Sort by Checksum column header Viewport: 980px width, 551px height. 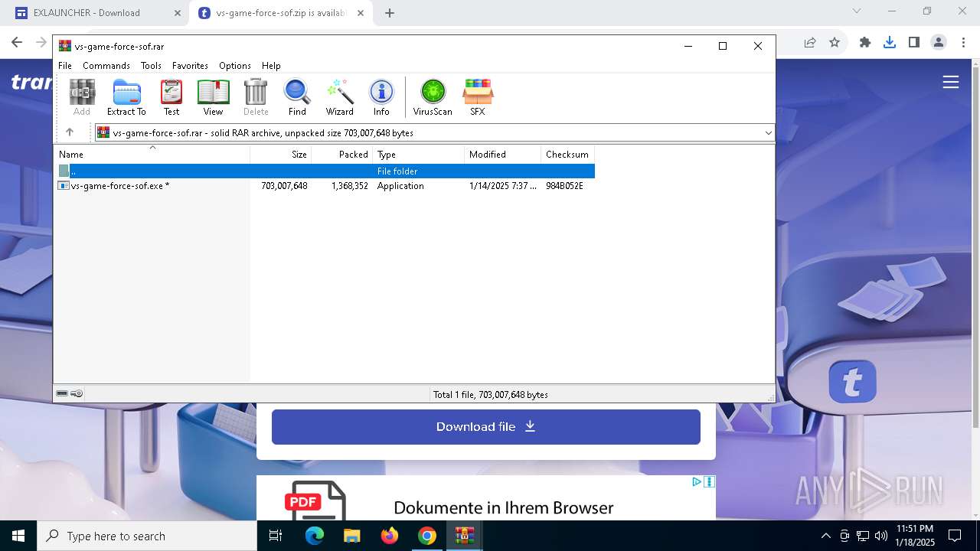[568, 155]
